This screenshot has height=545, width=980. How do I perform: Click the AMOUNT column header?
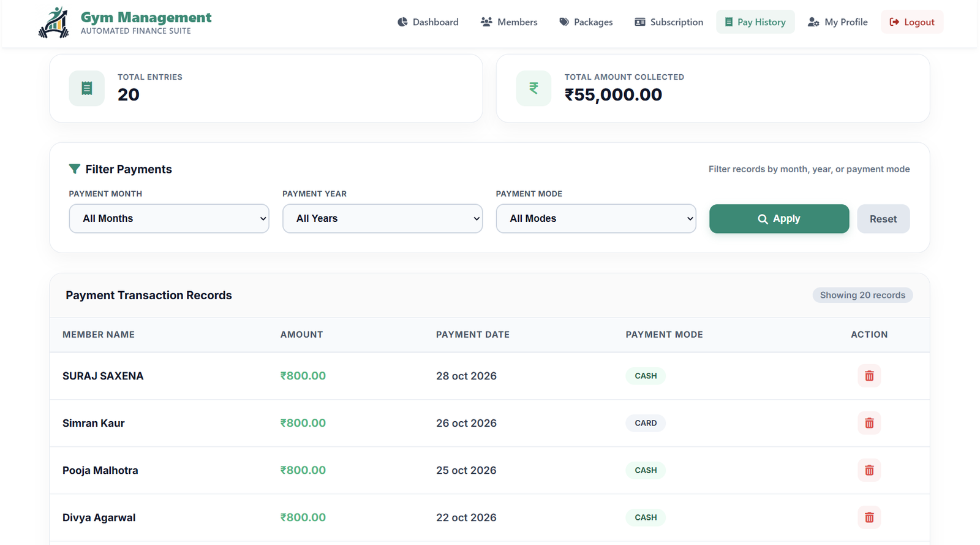301,335
